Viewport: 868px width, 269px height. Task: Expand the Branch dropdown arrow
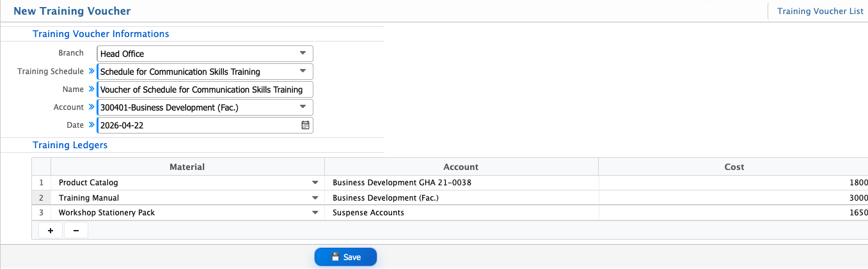(x=303, y=54)
